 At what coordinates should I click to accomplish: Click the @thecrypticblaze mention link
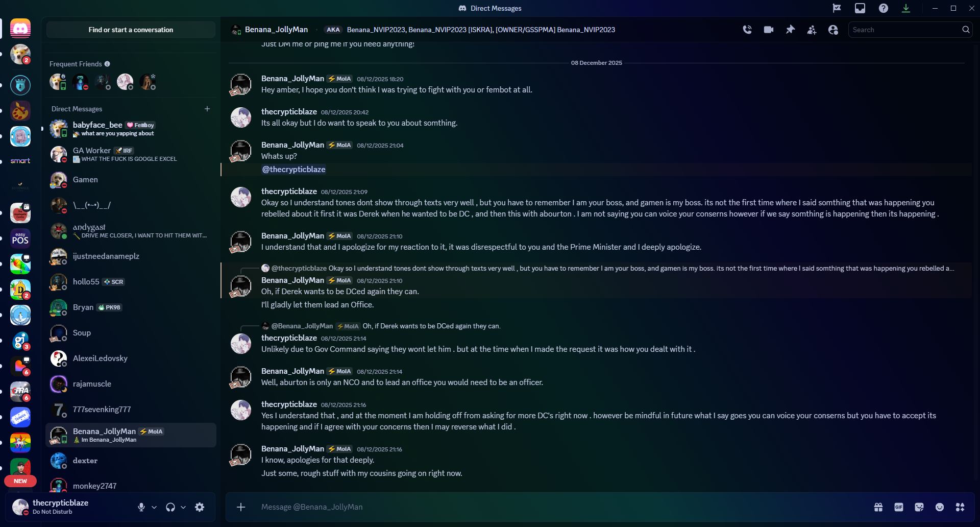pos(293,170)
